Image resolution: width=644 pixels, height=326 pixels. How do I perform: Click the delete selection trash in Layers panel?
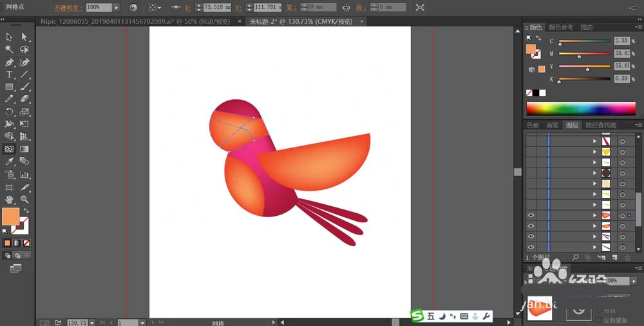point(627,257)
